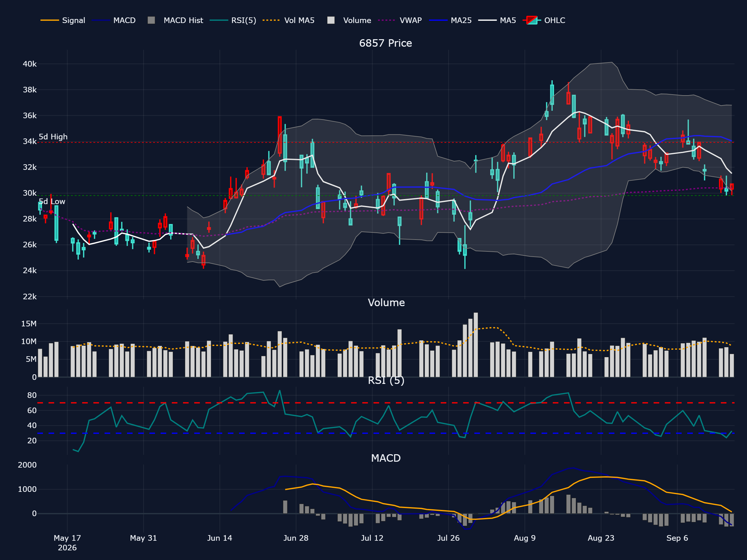
Task: Click the "Jul 12" date axis label
Action: pos(372,538)
